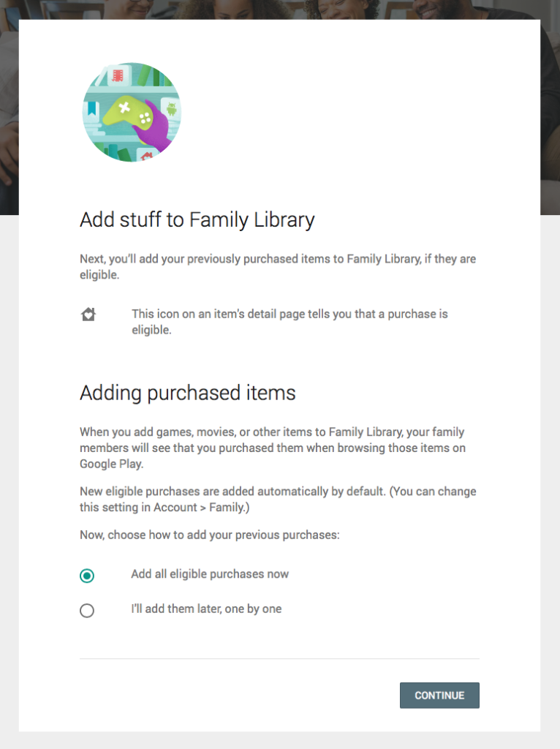Click the red house tile in the illustration

[146, 154]
